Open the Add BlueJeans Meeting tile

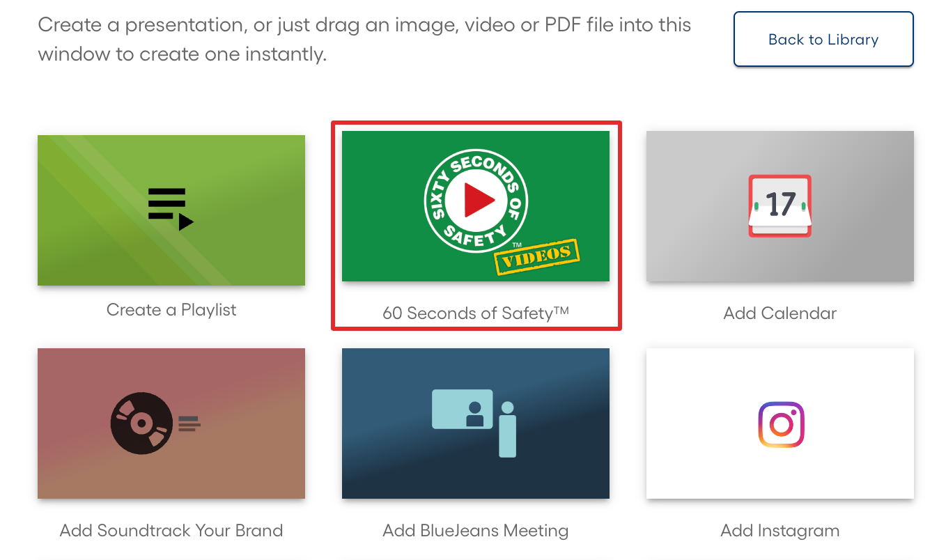tap(476, 423)
